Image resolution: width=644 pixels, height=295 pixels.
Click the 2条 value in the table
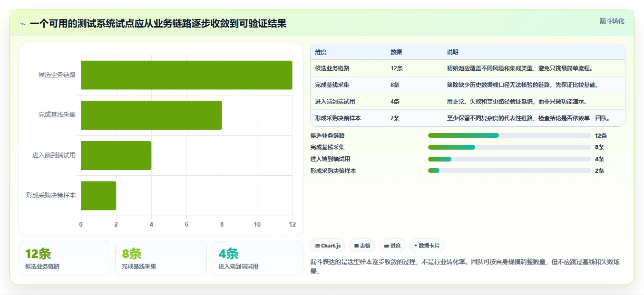(x=395, y=118)
